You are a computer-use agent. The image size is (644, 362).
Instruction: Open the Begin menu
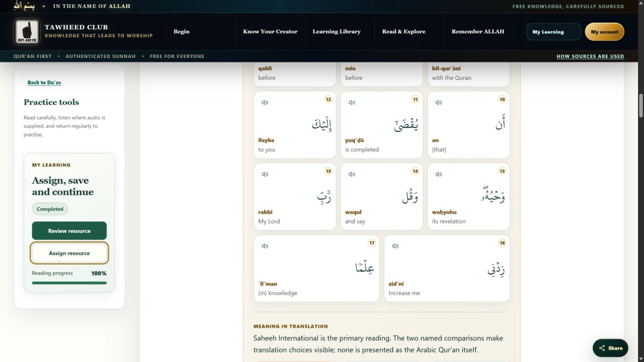tap(182, 31)
